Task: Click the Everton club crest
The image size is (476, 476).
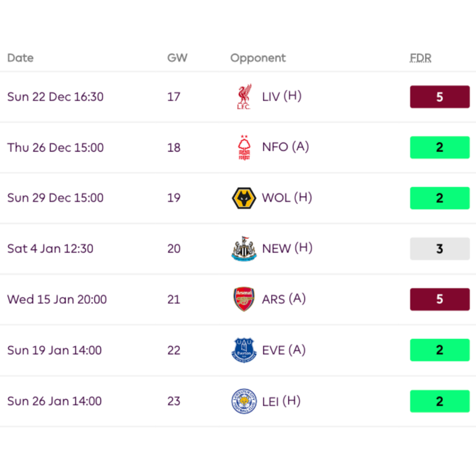Action: pyautogui.click(x=244, y=350)
